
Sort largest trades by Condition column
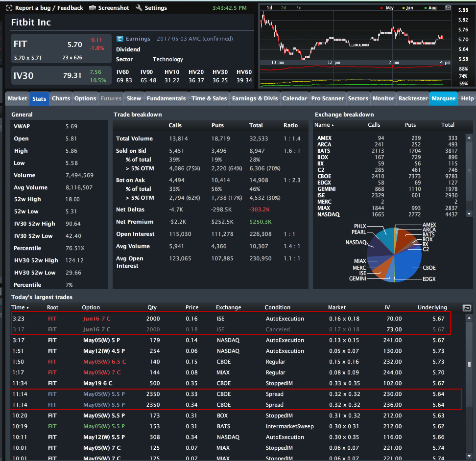pos(277,307)
